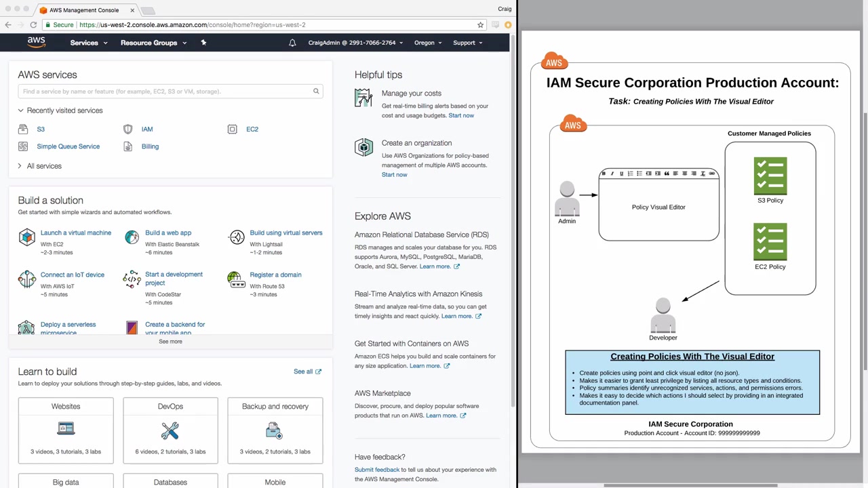Click the Launch a virtual machine icon
Viewport: 868px width, 488px height.
tap(26, 237)
